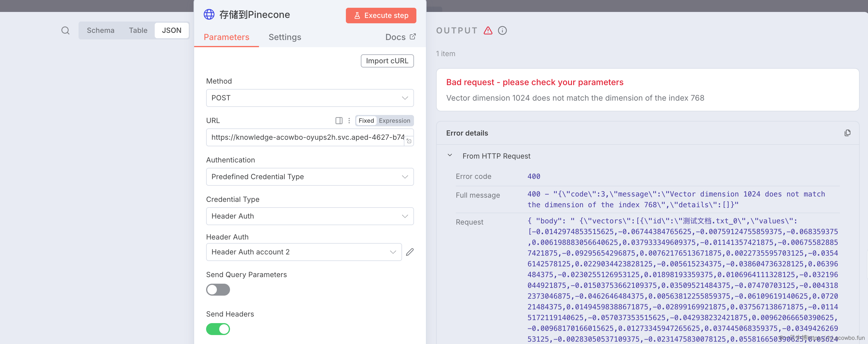Disable Send Headers toggle
Screen dimensions: 868x344
coord(218,329)
